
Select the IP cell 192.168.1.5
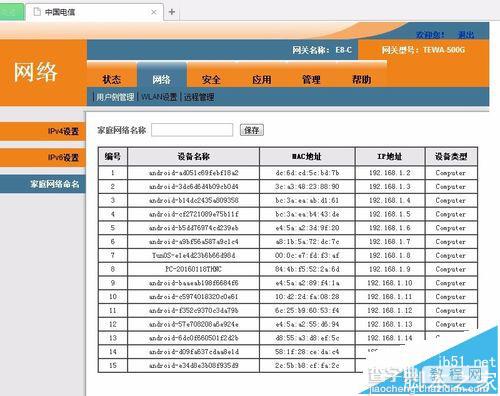click(x=390, y=214)
